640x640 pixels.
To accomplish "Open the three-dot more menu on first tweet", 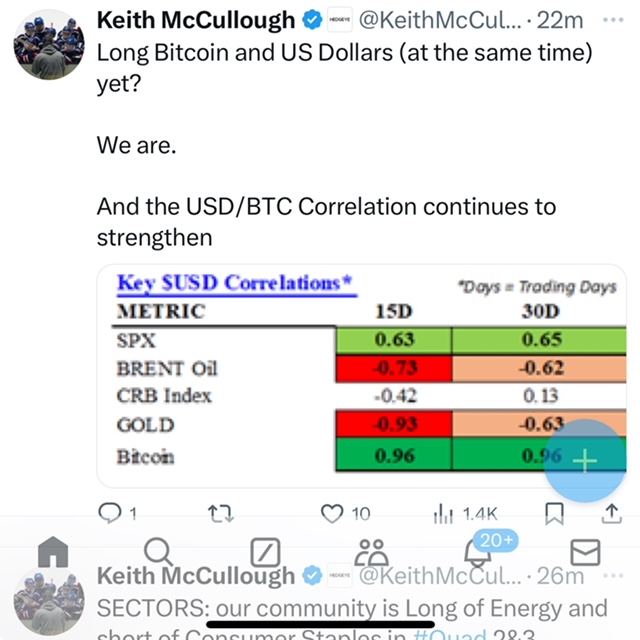I will [x=612, y=19].
